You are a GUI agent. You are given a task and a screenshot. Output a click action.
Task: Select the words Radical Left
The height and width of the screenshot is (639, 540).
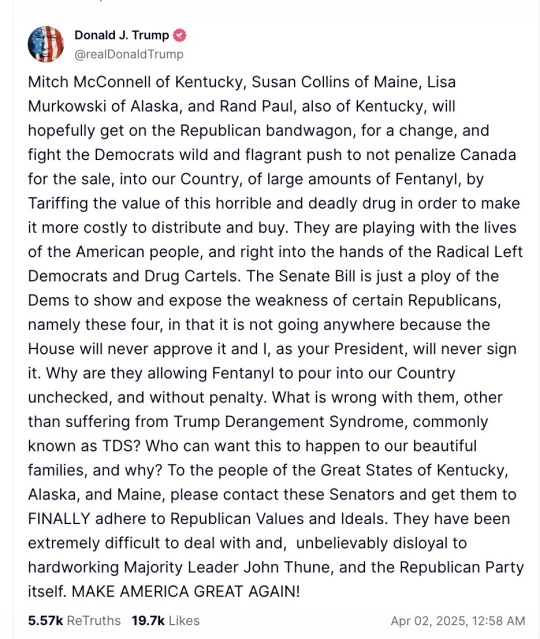pos(479,252)
